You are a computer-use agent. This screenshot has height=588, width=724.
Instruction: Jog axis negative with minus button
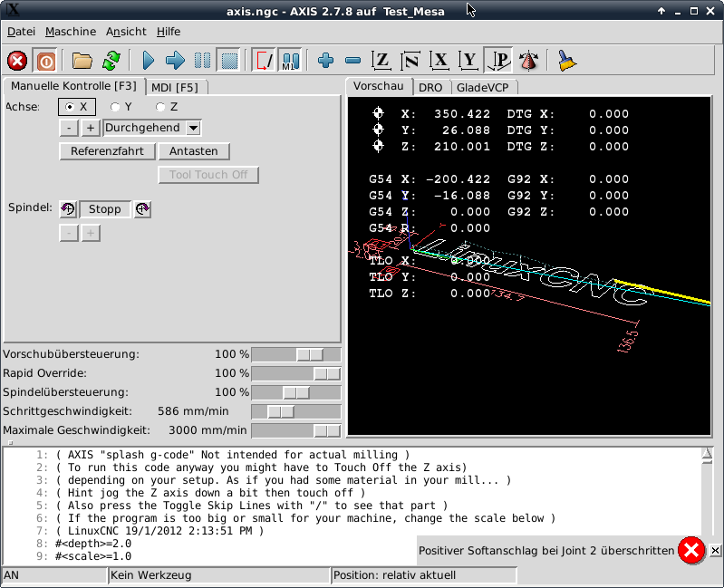(69, 128)
